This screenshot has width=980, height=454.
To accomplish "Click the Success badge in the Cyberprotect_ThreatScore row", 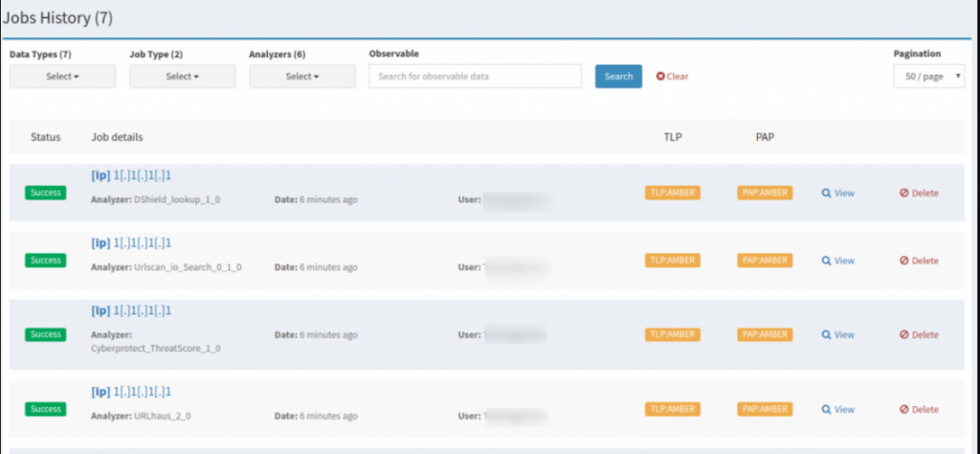I will 46,334.
